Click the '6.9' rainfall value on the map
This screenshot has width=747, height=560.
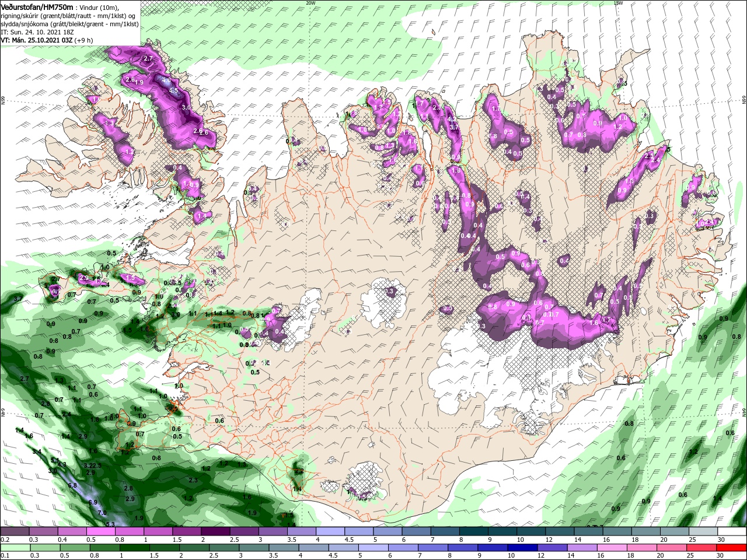pos(92,502)
